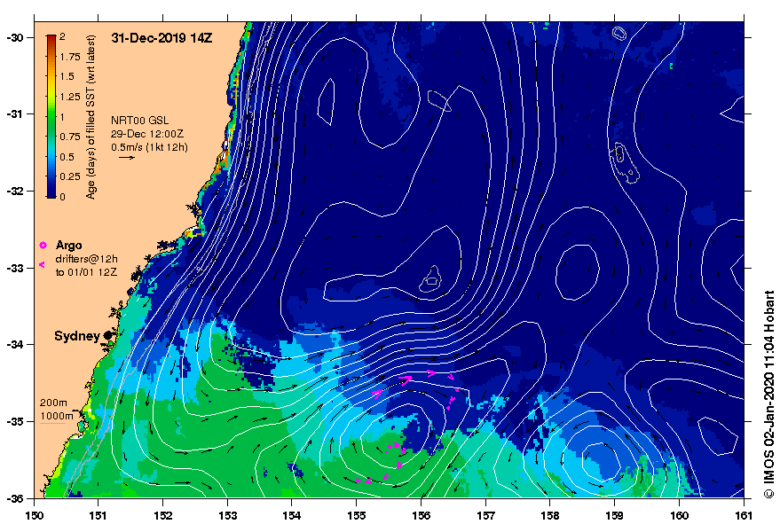780x532 pixels.
Task: Click latitude axis label '-34'
Action: [x=14, y=345]
